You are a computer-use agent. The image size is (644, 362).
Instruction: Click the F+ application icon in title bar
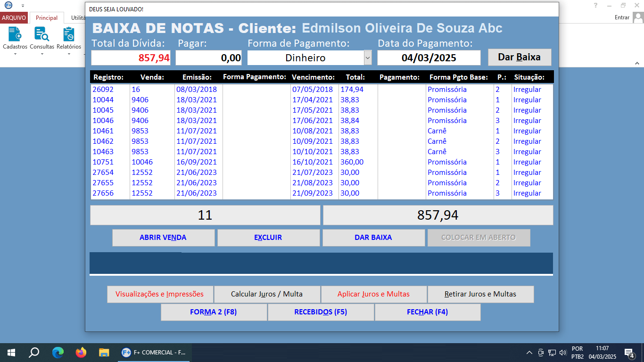(9, 5)
